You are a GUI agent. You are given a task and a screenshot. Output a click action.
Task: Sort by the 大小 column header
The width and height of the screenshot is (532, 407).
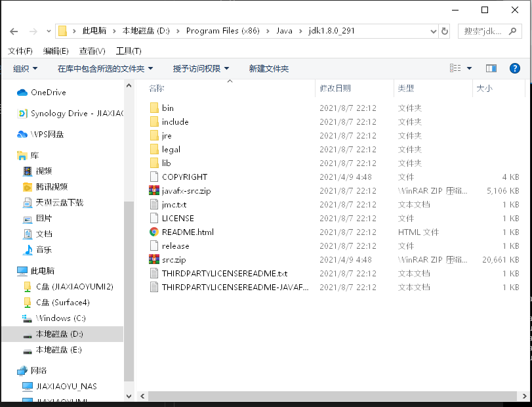coord(484,88)
